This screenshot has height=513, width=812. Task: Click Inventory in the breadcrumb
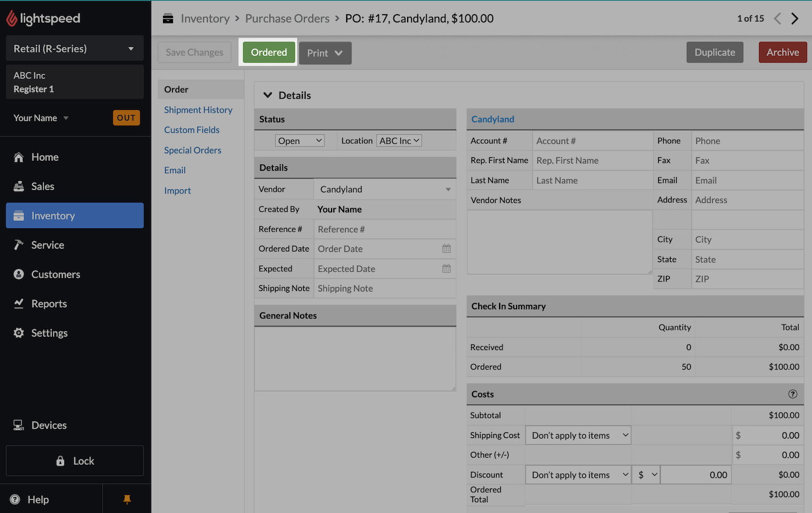(x=205, y=19)
